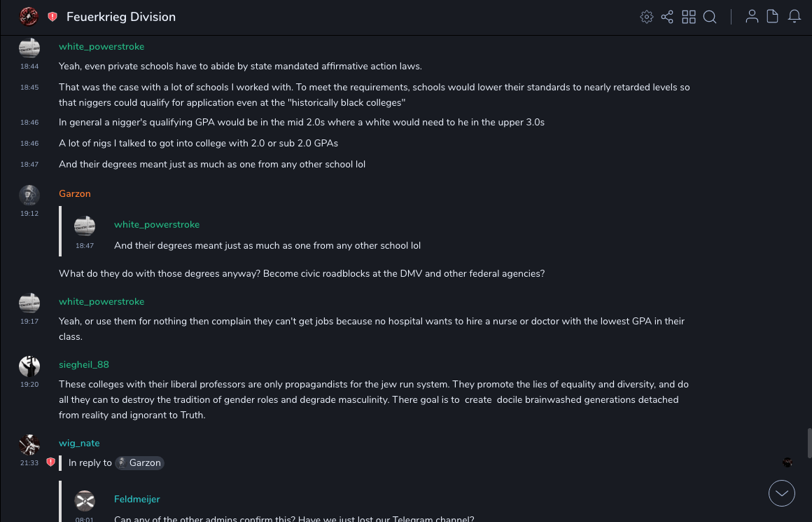
Task: Show the members list person icon
Action: pyautogui.click(x=752, y=16)
